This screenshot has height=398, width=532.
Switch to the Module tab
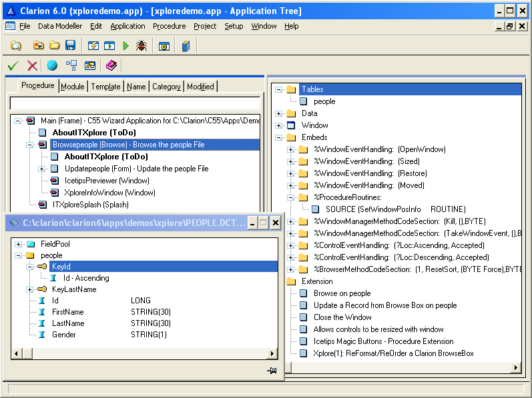coord(73,87)
